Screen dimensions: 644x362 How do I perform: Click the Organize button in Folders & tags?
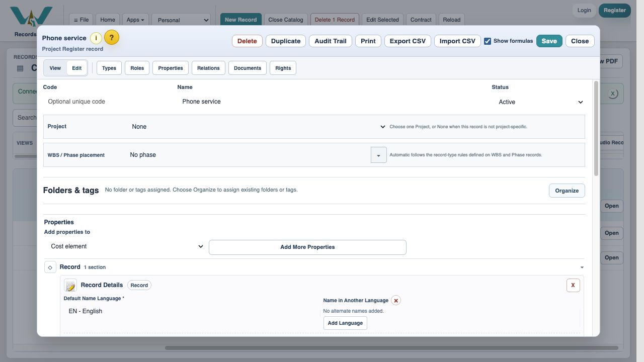[567, 191]
